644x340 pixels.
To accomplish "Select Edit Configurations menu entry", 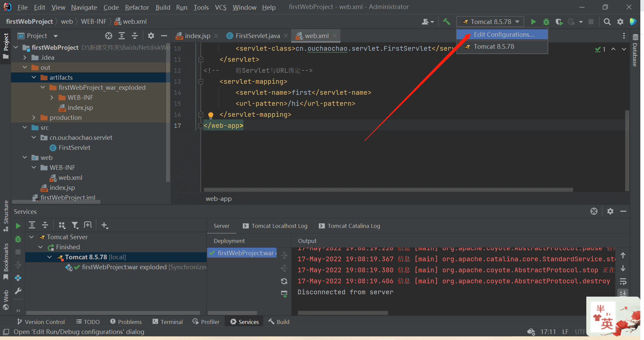I will tap(502, 34).
